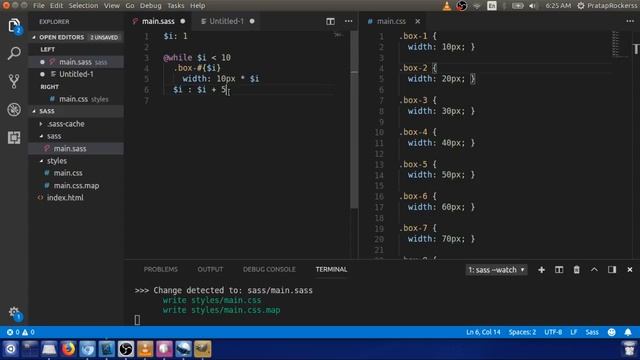Change encoding via UTF-8
Image resolution: width=640 pixels, height=360 pixels.
553,332
